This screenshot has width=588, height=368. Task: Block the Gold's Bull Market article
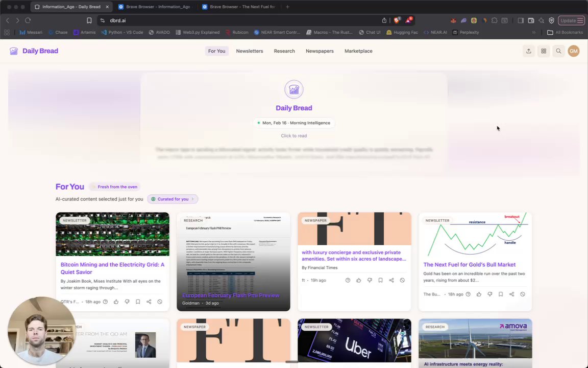(x=523, y=294)
